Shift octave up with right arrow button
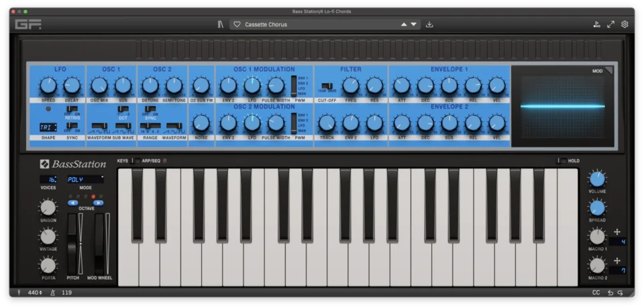The height and width of the screenshot is (308, 644). click(x=98, y=203)
